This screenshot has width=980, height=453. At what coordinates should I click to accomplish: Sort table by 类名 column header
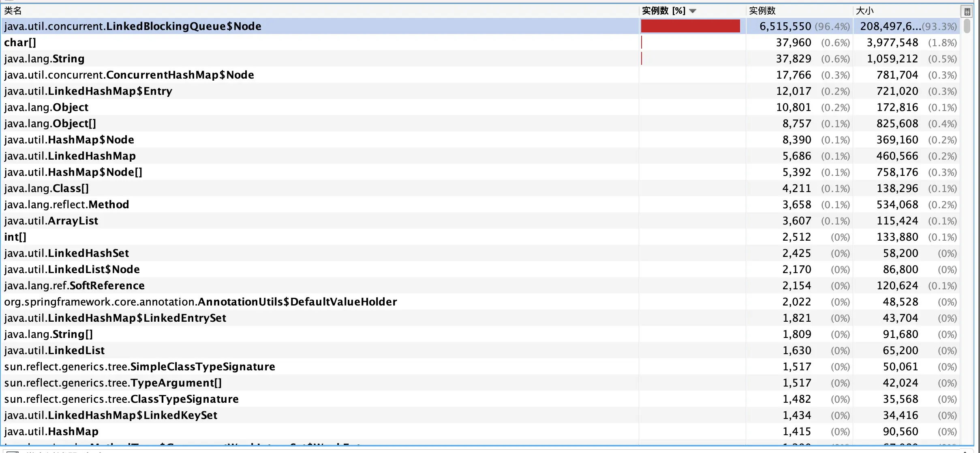(x=13, y=11)
